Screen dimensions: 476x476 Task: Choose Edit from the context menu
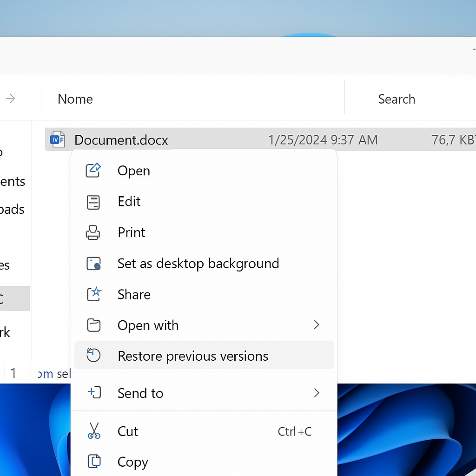[204, 202]
